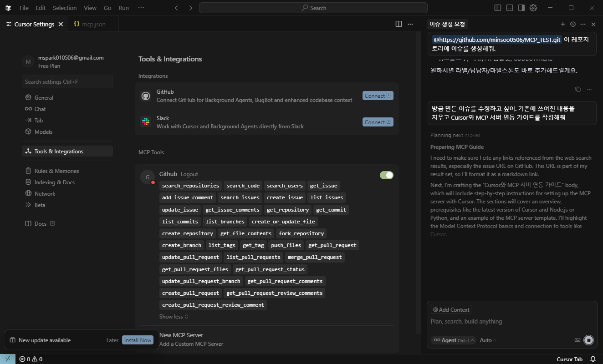
Task: Open the Run menu
Action: [123, 8]
